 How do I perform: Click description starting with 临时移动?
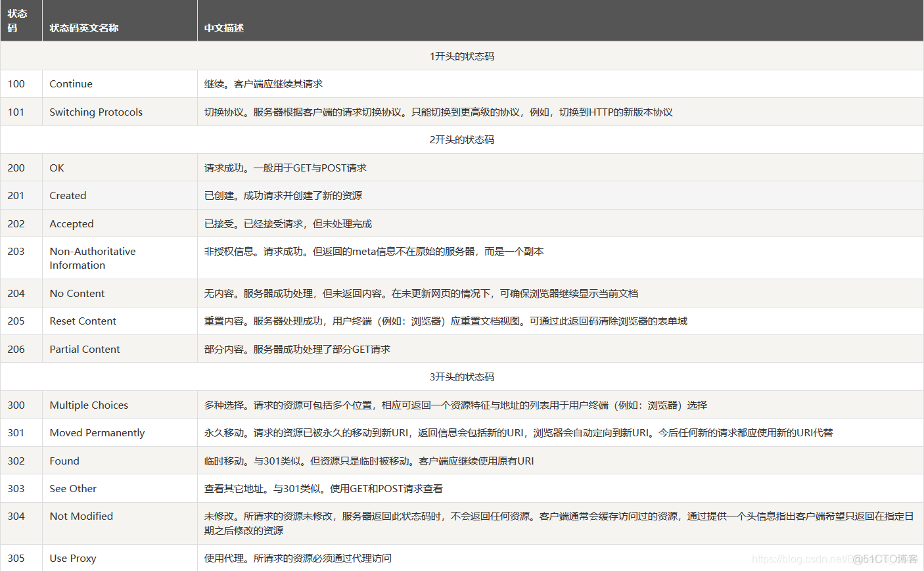(369, 461)
